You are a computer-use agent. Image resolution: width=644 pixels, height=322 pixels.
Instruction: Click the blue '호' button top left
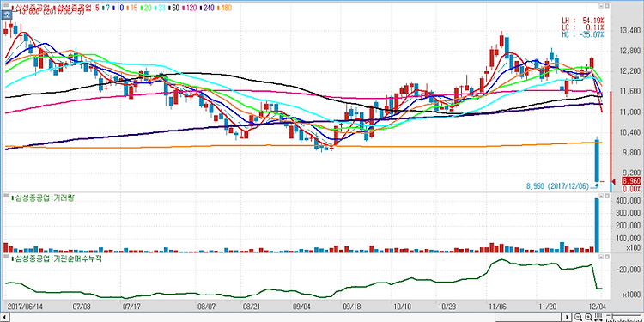pos(7,15)
